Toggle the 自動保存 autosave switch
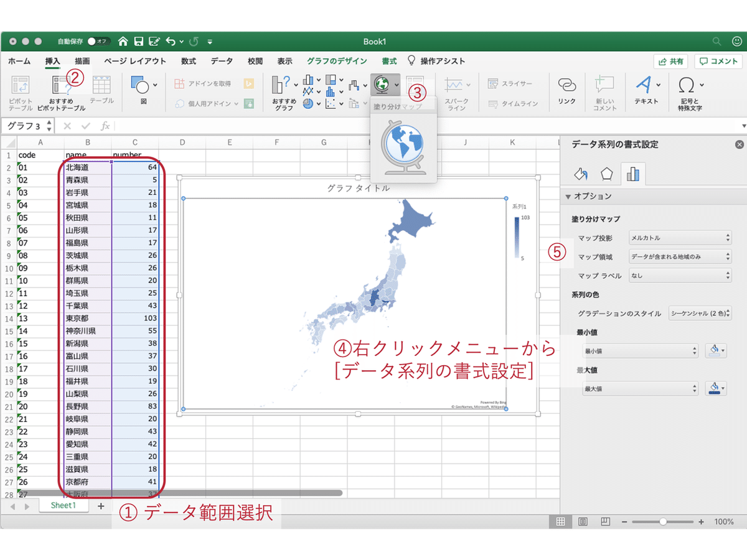Viewport: 747px width, 560px height. click(98, 42)
